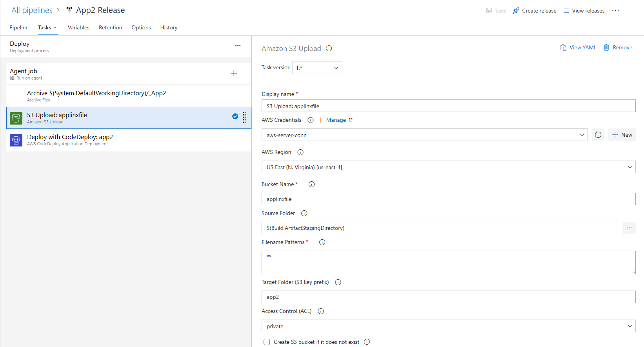Show info for Amazon S3 Upload title
644x347 pixels.
coord(329,49)
